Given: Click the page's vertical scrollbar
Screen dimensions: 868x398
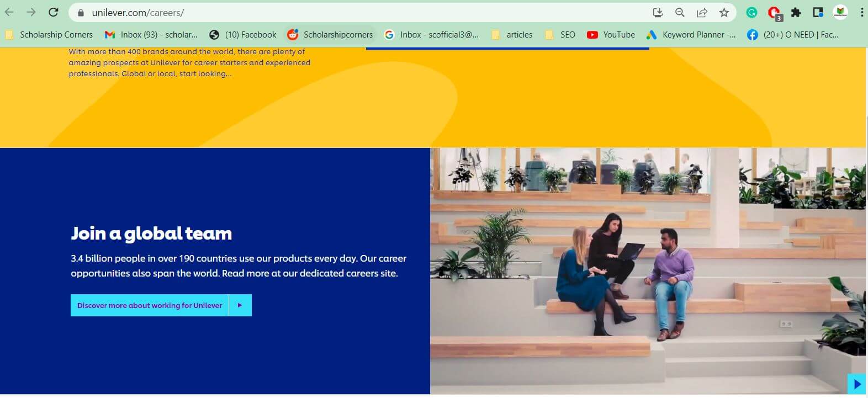Looking at the screenshot, I should click(866, 159).
